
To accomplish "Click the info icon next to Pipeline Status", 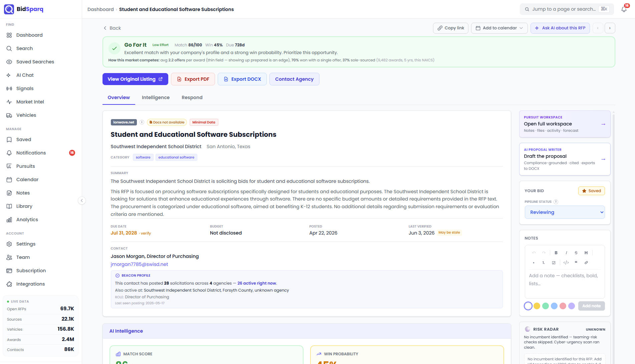I will (x=556, y=202).
